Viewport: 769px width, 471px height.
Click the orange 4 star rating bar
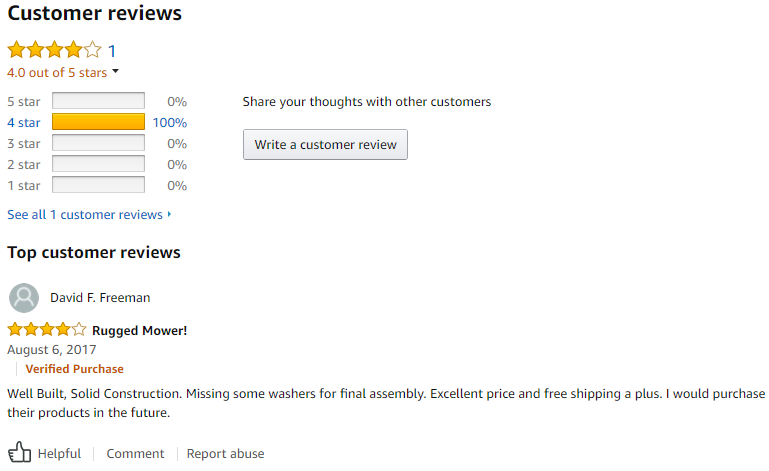click(98, 123)
